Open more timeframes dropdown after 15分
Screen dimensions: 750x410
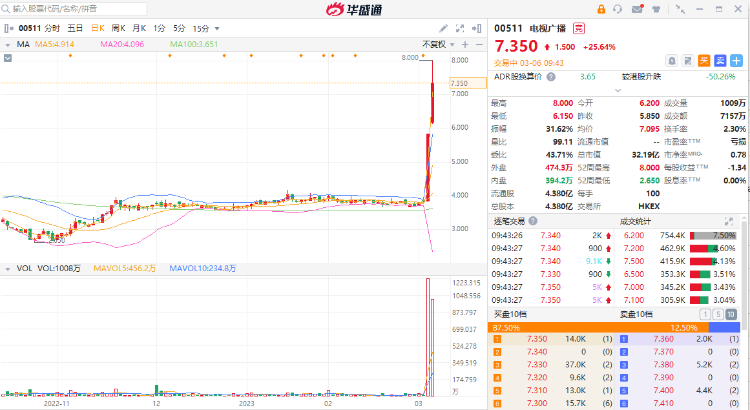[217, 29]
